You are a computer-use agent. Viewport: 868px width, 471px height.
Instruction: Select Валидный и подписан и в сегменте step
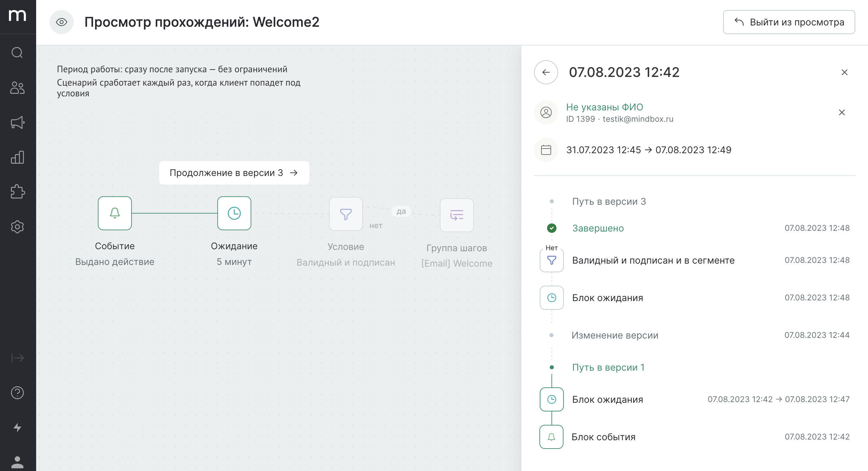point(695,261)
